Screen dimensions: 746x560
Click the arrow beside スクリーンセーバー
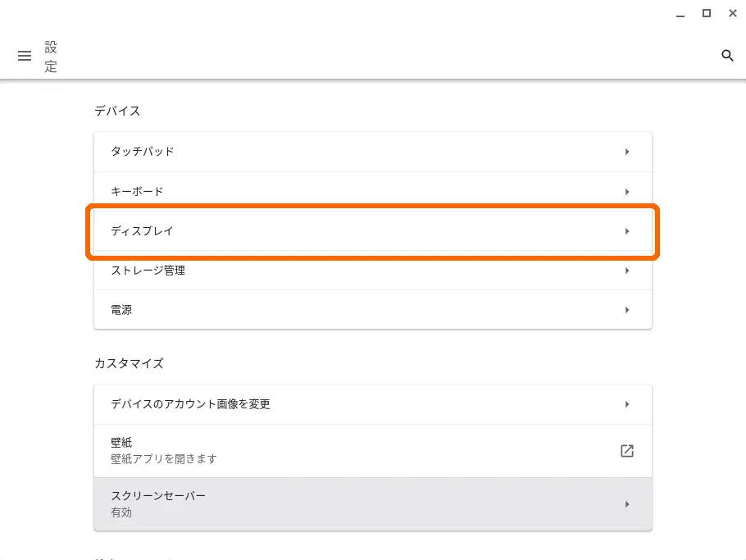[627, 504]
